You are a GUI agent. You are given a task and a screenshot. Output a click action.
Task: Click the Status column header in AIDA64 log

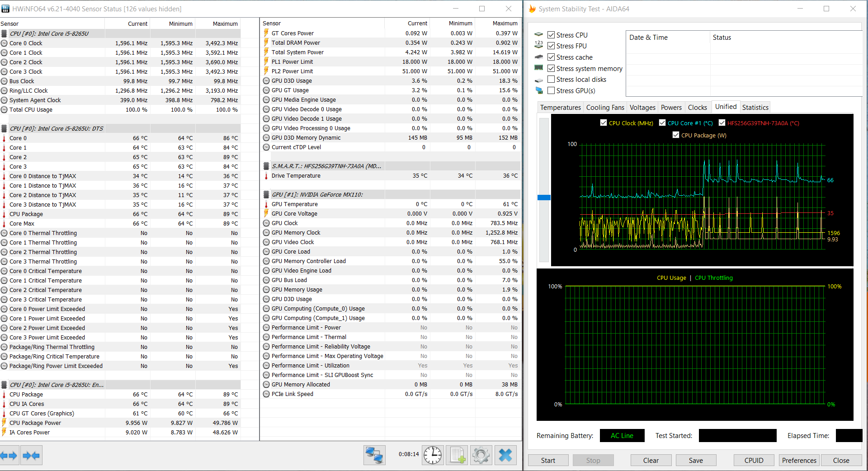pyautogui.click(x=787, y=38)
